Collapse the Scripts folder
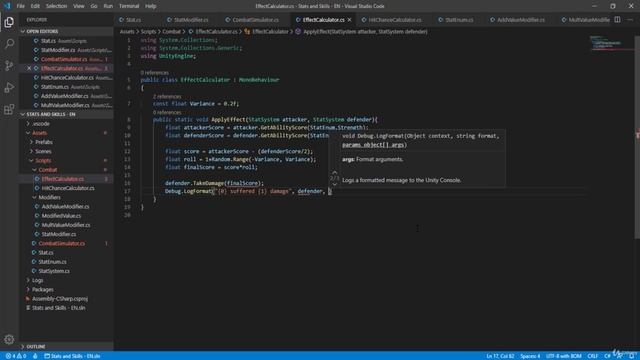640x360 pixels. click(43, 160)
